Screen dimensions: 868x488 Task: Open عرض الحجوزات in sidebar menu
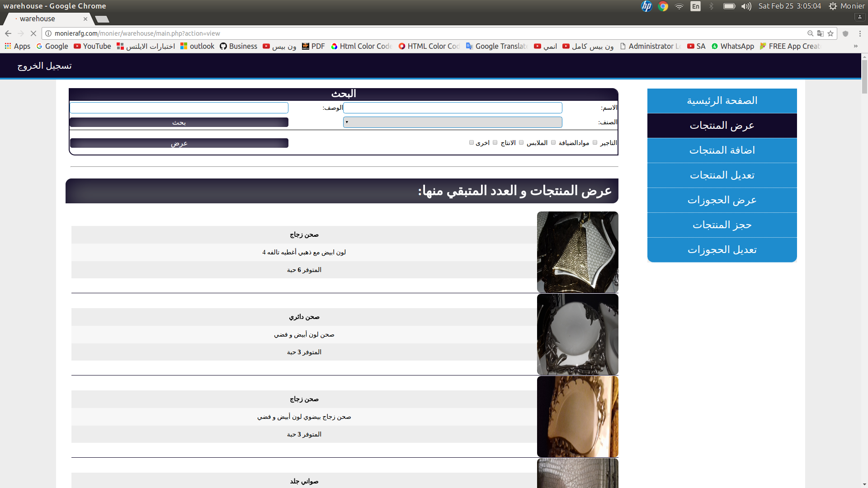722,200
